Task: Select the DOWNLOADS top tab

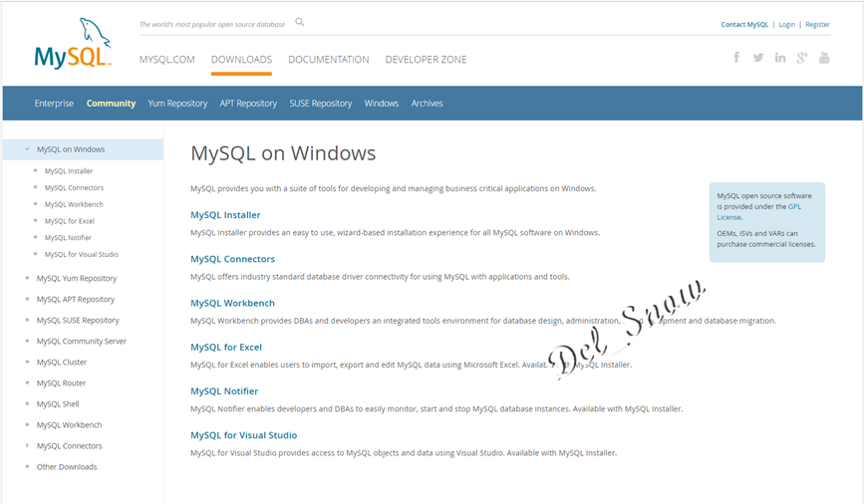Action: 241,60
